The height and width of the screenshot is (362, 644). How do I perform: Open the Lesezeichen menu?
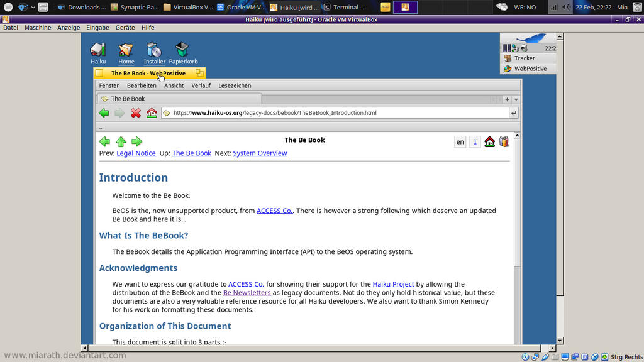point(235,85)
